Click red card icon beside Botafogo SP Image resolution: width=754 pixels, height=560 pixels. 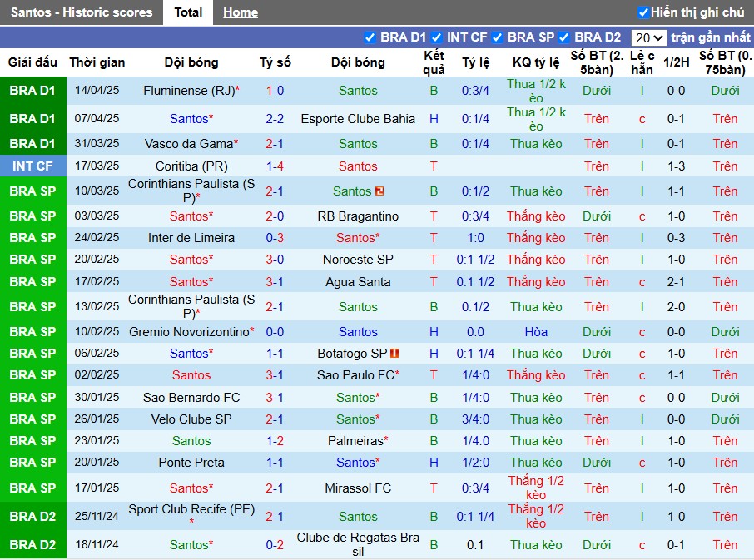(x=394, y=354)
